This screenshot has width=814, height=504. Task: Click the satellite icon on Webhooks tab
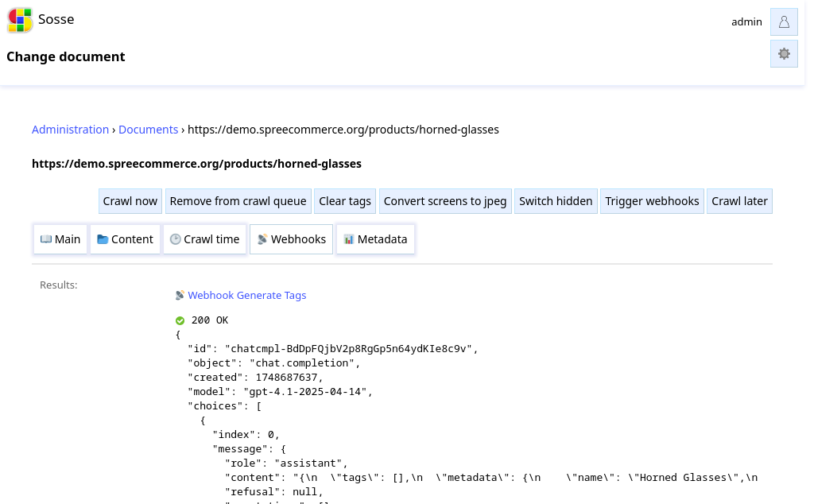(262, 239)
